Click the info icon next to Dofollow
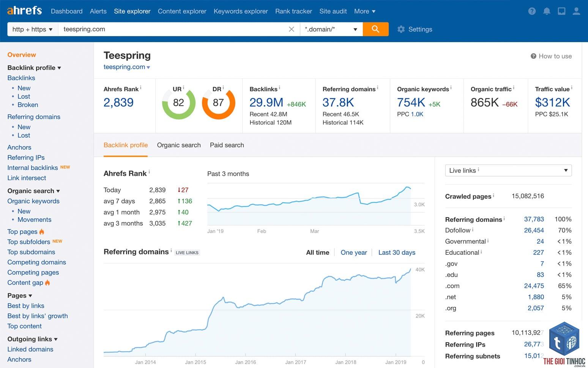The image size is (588, 368). (x=473, y=229)
